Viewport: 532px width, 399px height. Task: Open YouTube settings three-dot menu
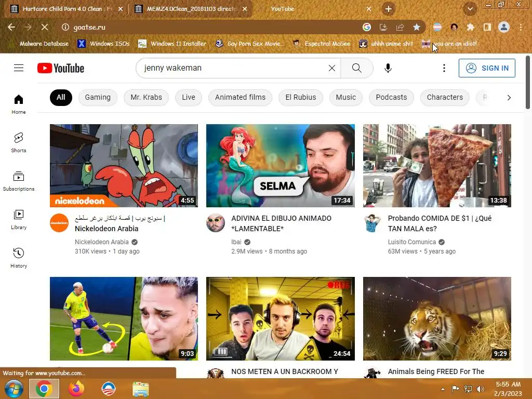point(444,68)
